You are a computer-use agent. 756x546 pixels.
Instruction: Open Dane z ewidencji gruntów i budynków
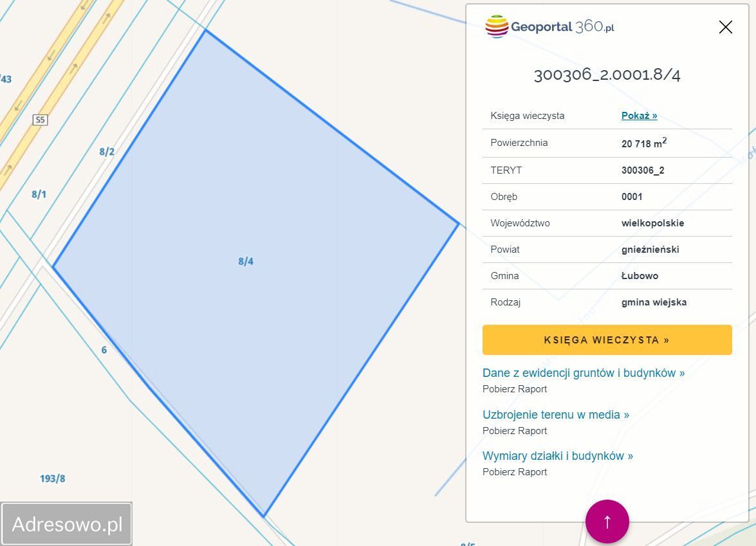(x=583, y=373)
